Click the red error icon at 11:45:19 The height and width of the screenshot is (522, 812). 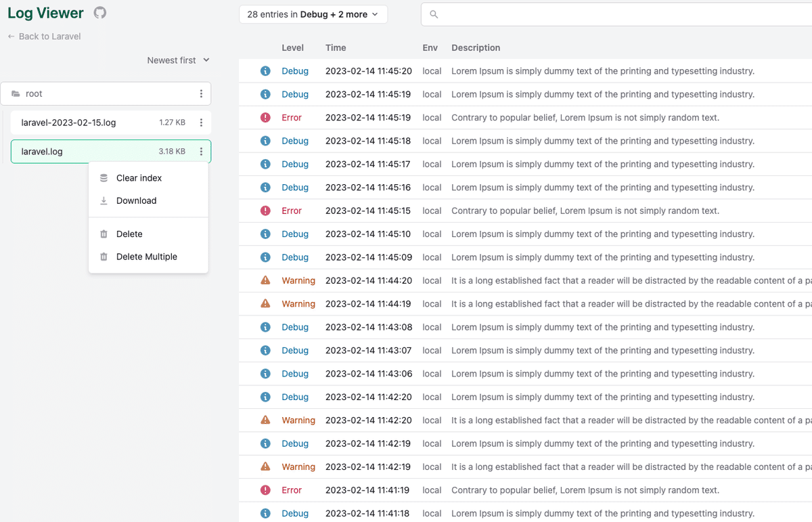(x=265, y=117)
